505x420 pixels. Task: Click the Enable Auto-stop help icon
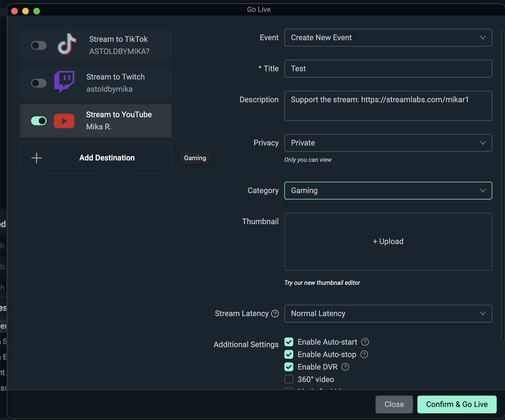point(364,354)
